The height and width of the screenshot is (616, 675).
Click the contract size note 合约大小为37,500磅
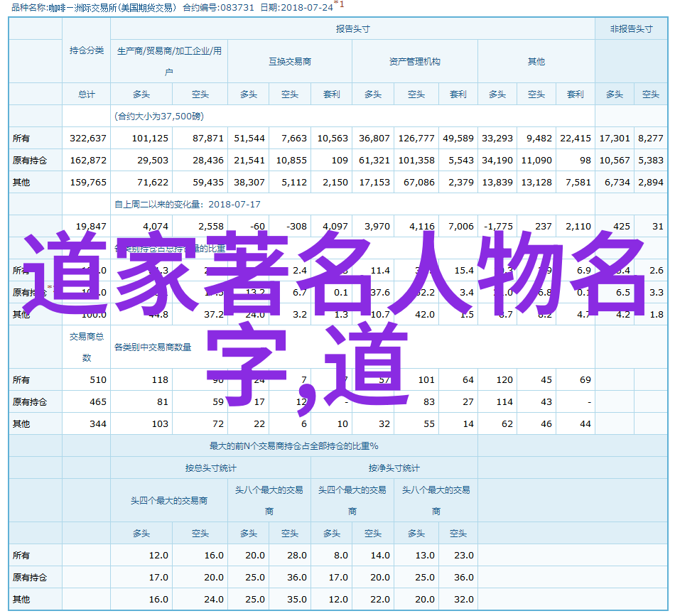tap(158, 116)
